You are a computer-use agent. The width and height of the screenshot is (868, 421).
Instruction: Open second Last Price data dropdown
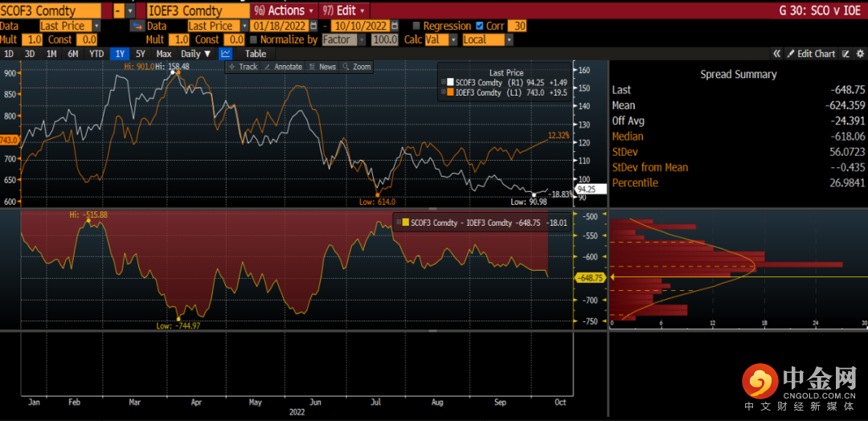point(244,26)
